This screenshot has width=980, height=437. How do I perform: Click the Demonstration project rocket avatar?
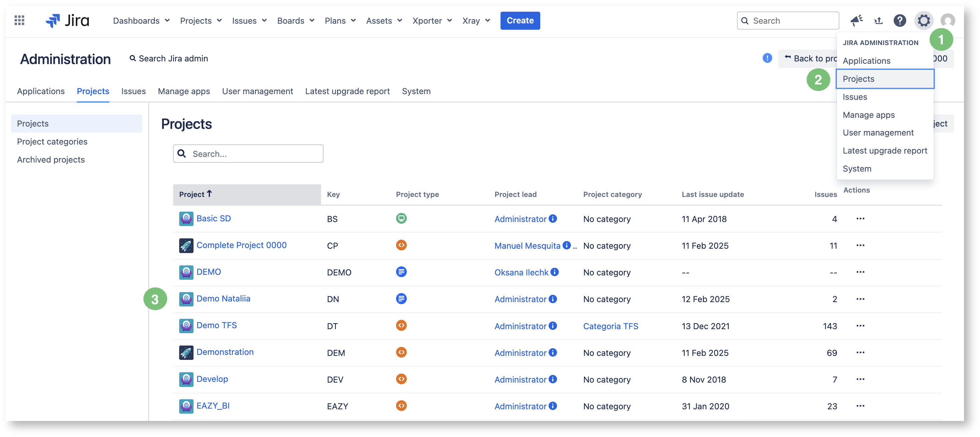click(186, 353)
